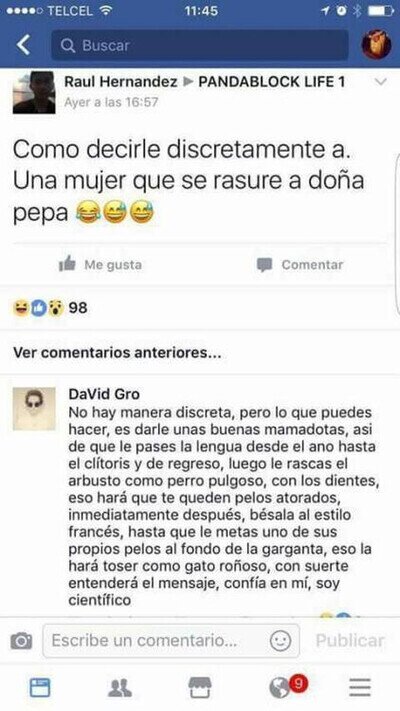
Task: Open the friend requests icon
Action: [x=120, y=688]
